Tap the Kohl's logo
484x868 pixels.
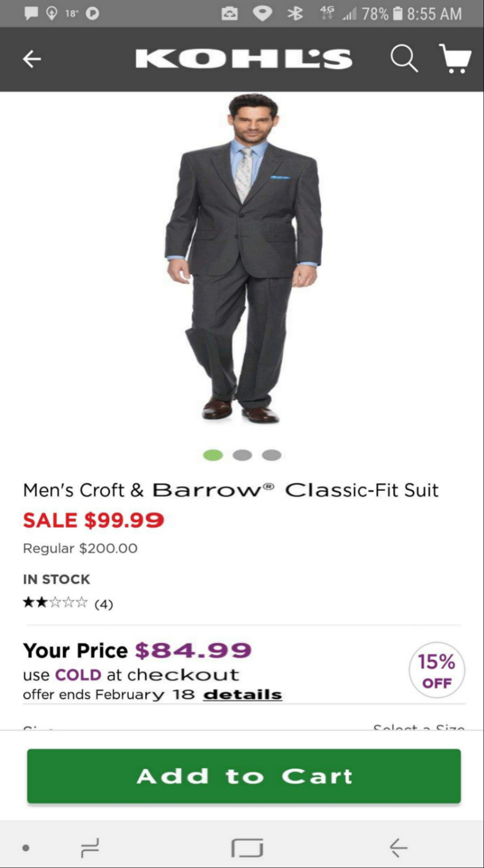coord(244,59)
